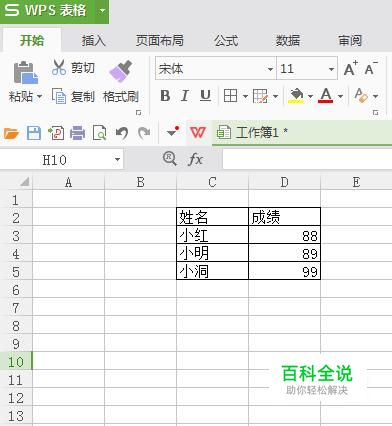
Task: Undo the last action
Action: (122, 133)
